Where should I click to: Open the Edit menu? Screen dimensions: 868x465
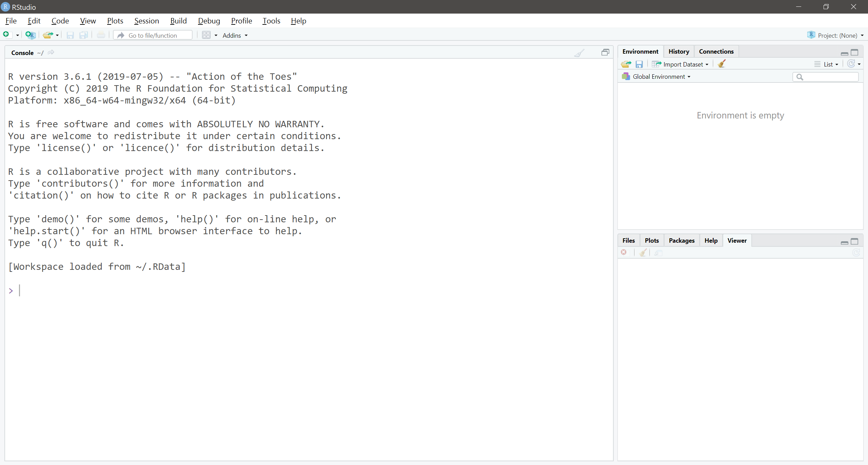34,21
